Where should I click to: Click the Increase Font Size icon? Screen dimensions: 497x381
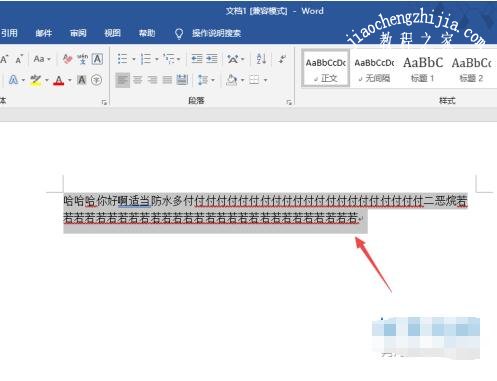[4, 59]
